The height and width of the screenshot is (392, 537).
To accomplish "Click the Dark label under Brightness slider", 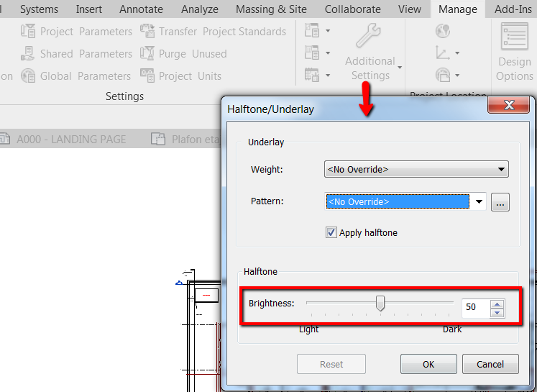I will pyautogui.click(x=452, y=329).
